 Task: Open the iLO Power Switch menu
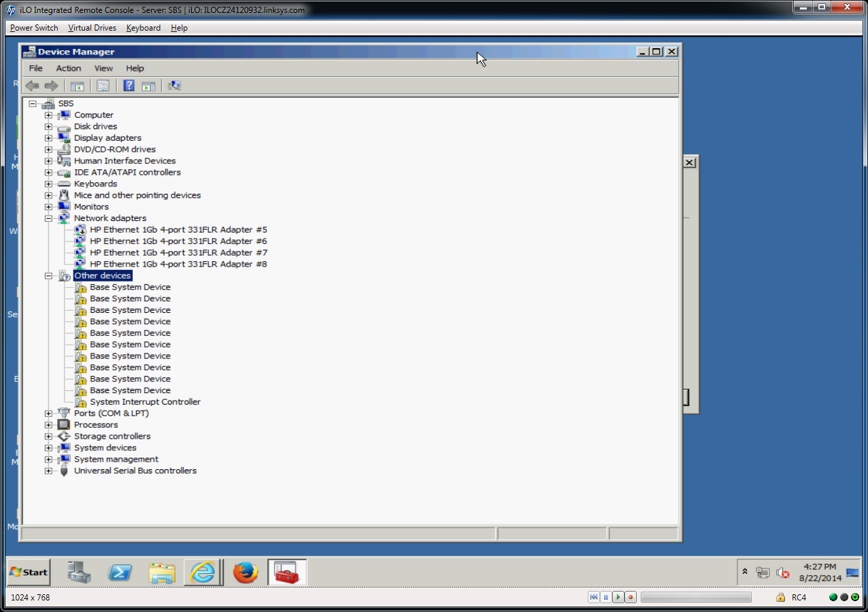(x=34, y=28)
